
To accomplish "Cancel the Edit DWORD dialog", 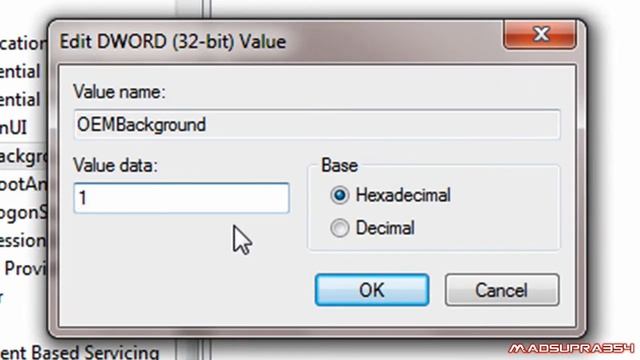I will point(502,290).
